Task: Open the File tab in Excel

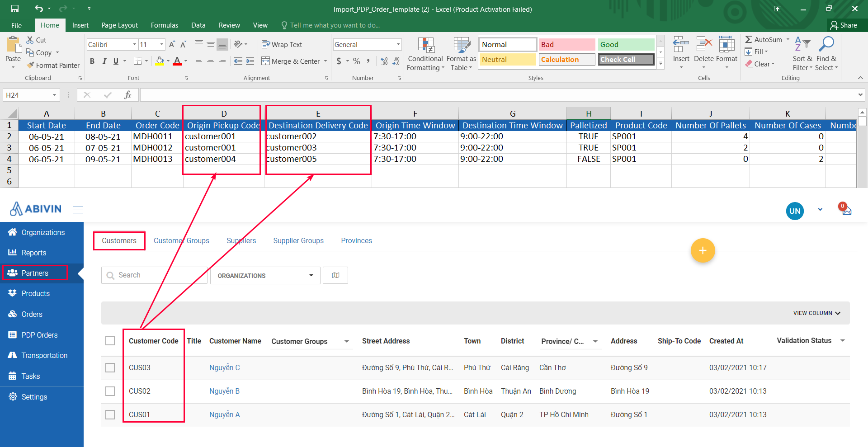Action: [x=16, y=25]
